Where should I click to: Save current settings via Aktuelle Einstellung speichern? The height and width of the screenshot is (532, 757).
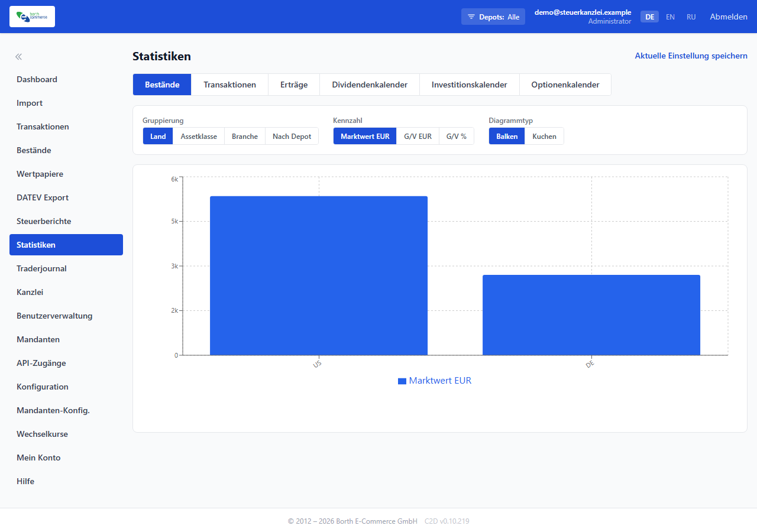[691, 56]
